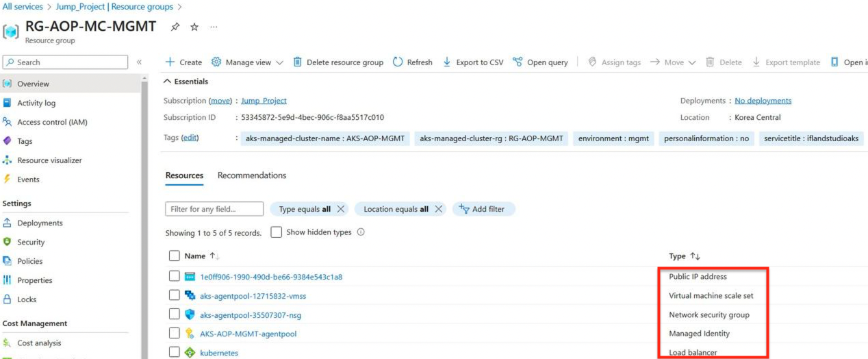
Task: Click the network security group shield icon
Action: click(190, 314)
